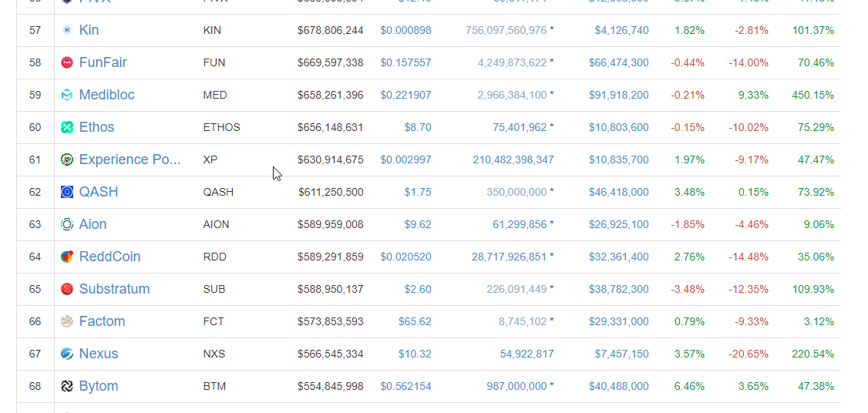
Task: Click the Substratum coin logo icon
Action: pyautogui.click(x=67, y=289)
